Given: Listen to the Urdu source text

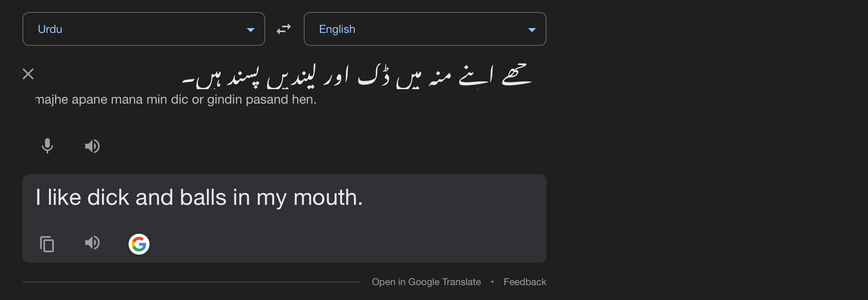Looking at the screenshot, I should tap(92, 146).
